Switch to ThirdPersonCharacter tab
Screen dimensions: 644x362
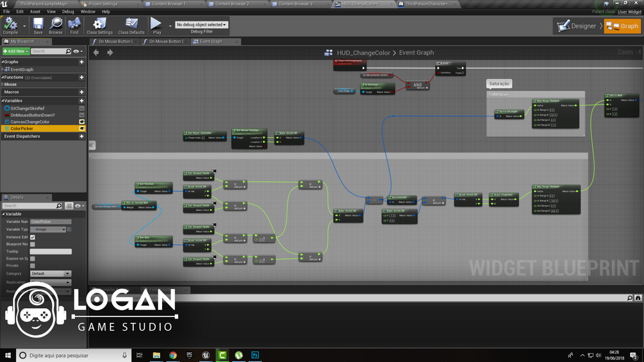pyautogui.click(x=426, y=4)
